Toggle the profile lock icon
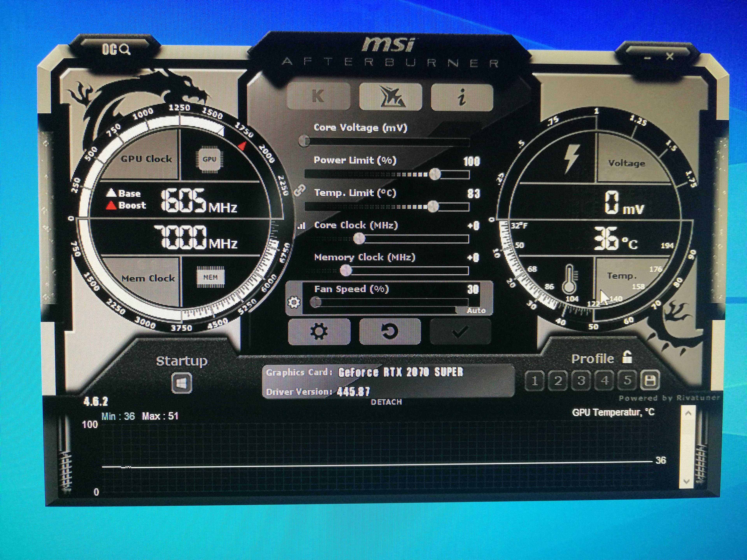This screenshot has width=747, height=560. tap(627, 357)
